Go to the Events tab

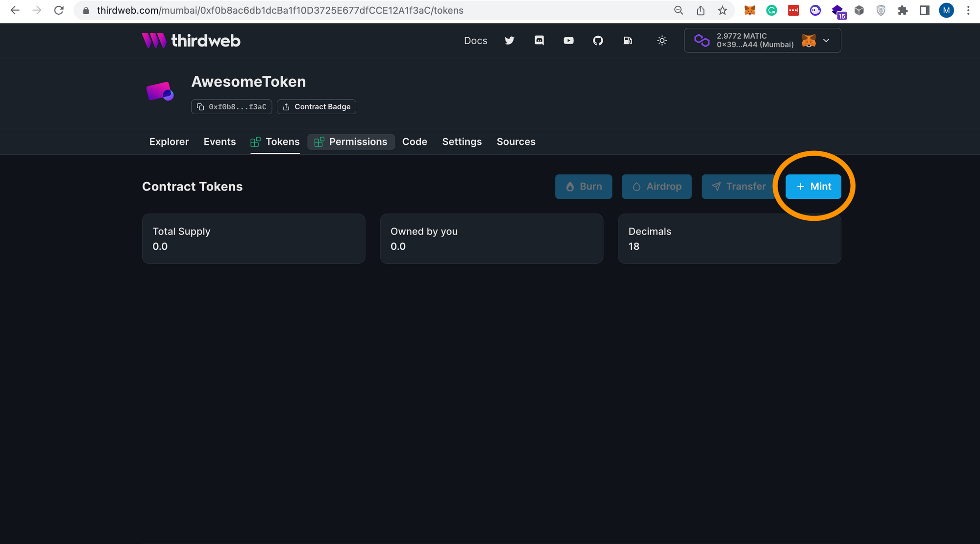(220, 142)
